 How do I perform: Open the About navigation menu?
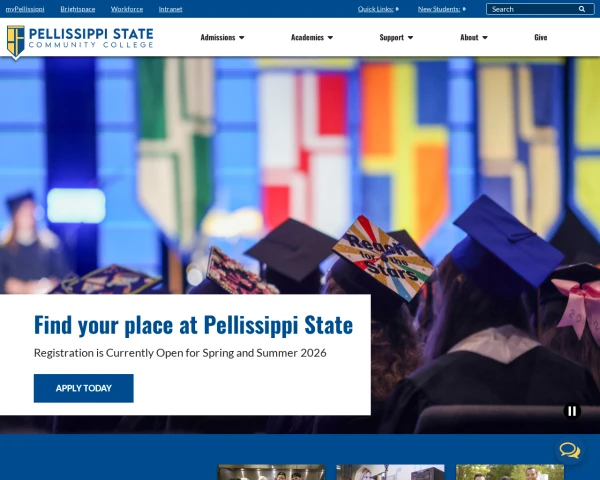pyautogui.click(x=474, y=37)
